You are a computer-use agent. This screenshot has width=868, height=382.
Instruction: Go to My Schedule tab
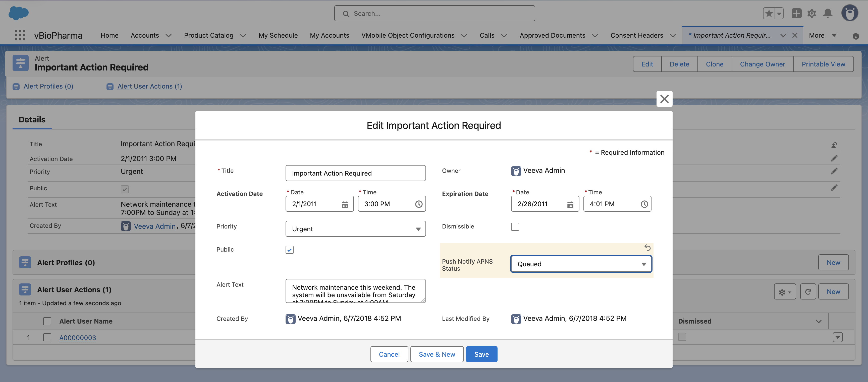click(x=278, y=35)
